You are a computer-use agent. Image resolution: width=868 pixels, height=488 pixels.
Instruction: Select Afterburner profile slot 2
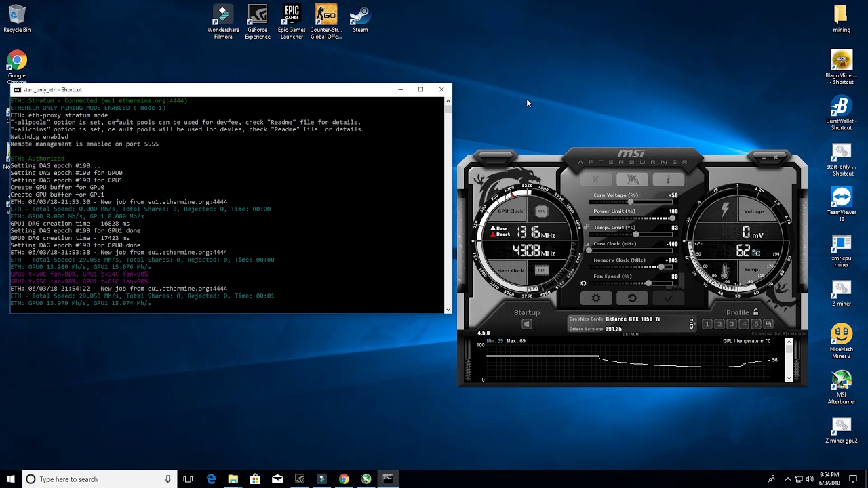(719, 324)
